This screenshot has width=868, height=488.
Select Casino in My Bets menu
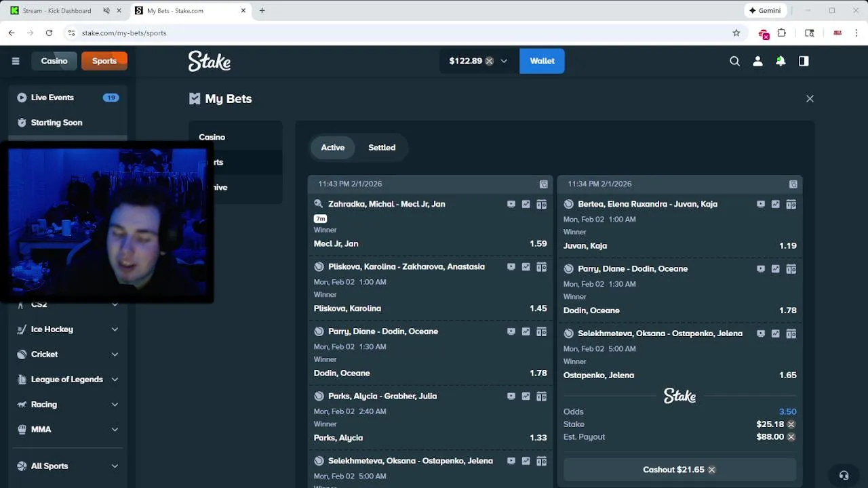(x=235, y=137)
